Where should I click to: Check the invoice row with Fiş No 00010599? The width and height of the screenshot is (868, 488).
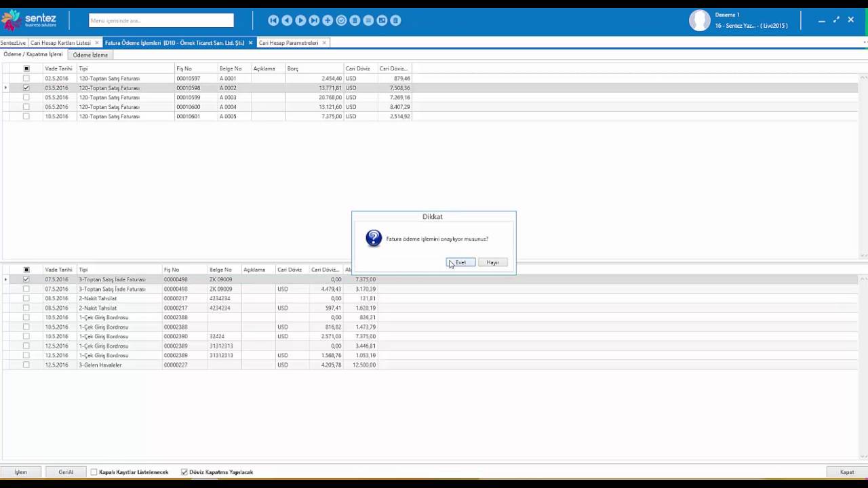(x=26, y=97)
